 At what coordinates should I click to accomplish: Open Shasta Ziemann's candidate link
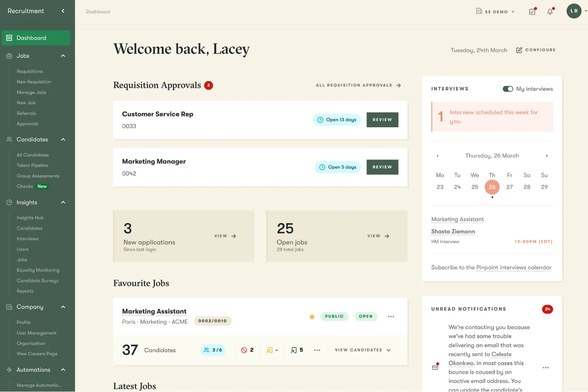[x=453, y=232]
